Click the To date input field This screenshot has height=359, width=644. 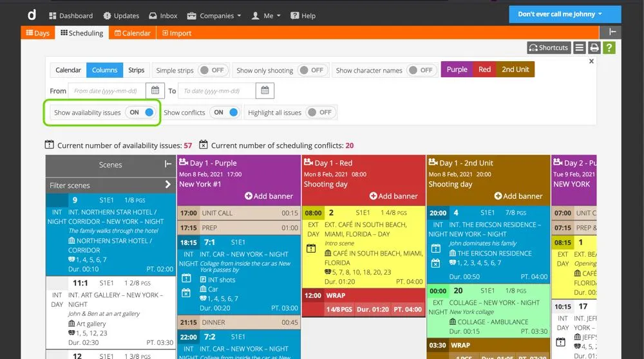pyautogui.click(x=217, y=91)
